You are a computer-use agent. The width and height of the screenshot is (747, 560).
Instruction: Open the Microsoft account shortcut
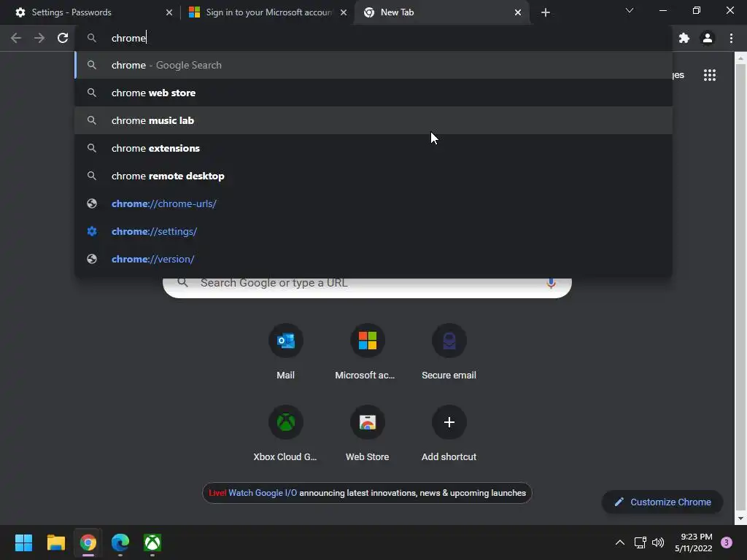tap(368, 352)
